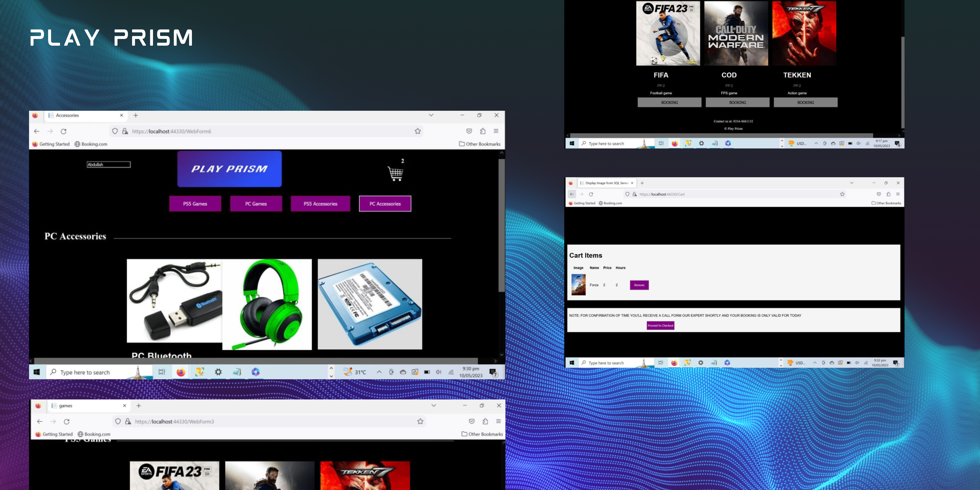The width and height of the screenshot is (980, 490).
Task: Open Other Bookmarks folder in Cart window
Action: coord(886,203)
